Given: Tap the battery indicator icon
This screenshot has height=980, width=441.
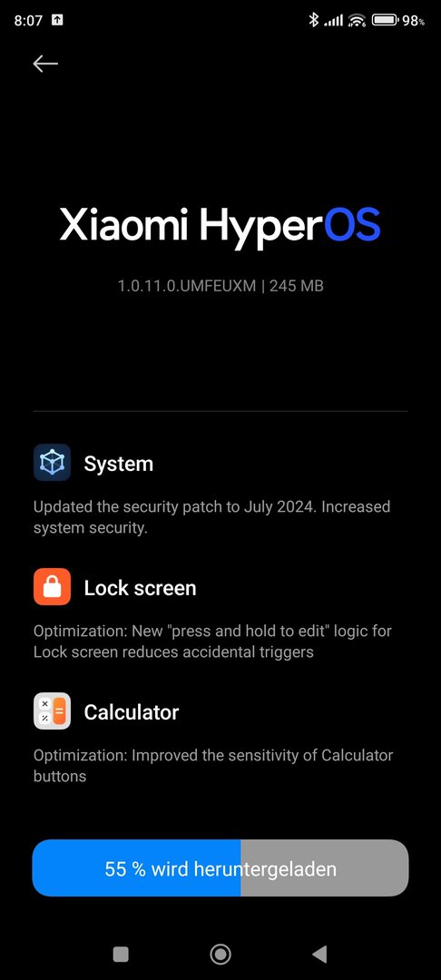Looking at the screenshot, I should point(386,20).
